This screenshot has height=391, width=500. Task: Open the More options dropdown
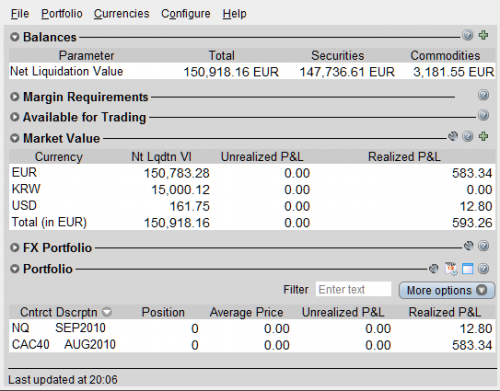click(447, 290)
